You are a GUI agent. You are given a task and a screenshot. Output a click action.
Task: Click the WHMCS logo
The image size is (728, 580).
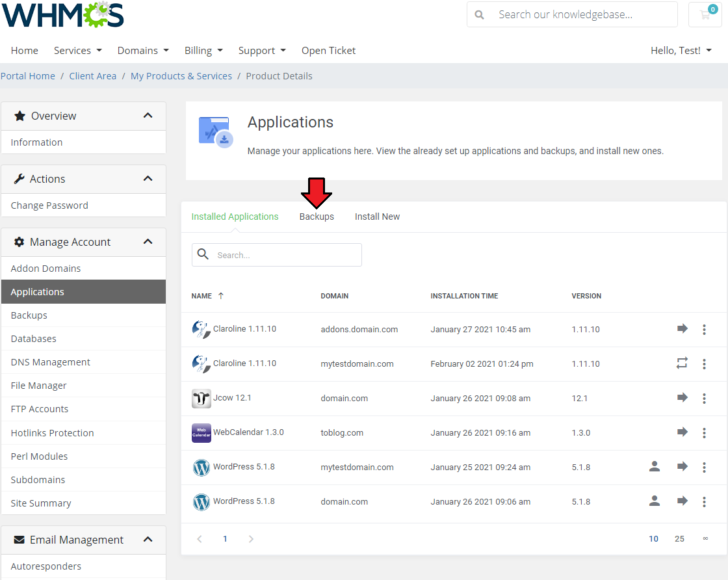(62, 14)
